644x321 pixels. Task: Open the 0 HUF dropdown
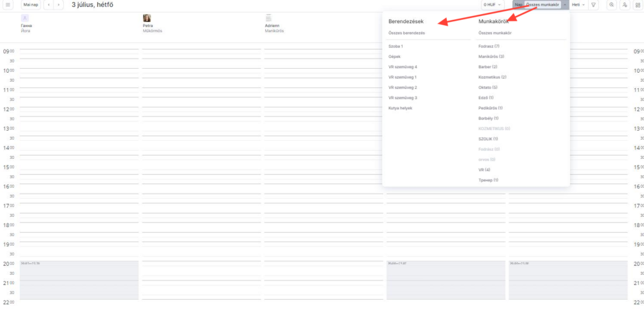click(493, 5)
